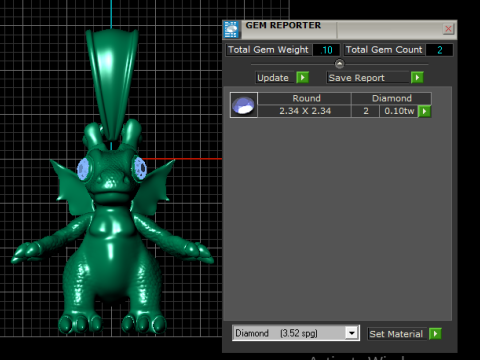The width and height of the screenshot is (480, 360).
Task: Click the Set Material label
Action: click(x=396, y=334)
